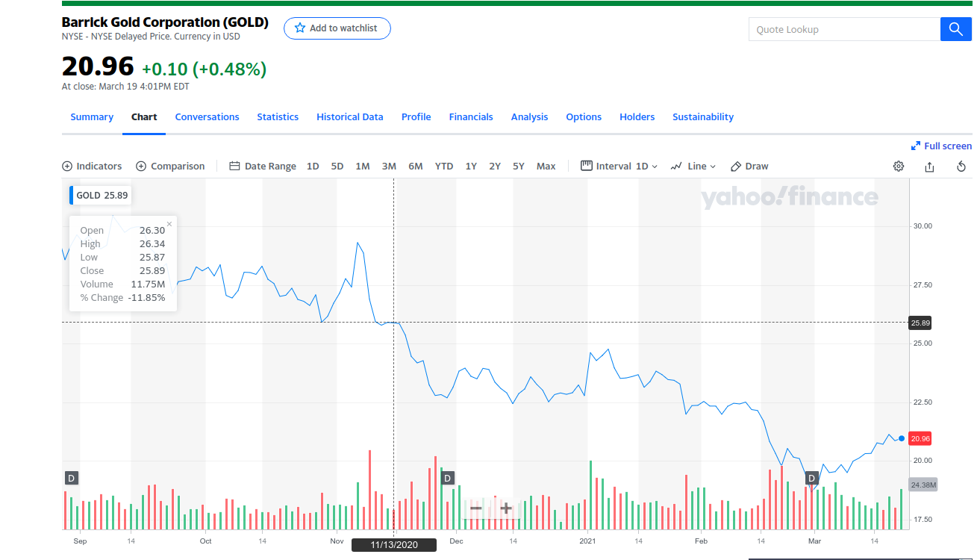Screen dimensions: 980x560
Task: Zoom out with the minus control on chart
Action: (x=475, y=508)
